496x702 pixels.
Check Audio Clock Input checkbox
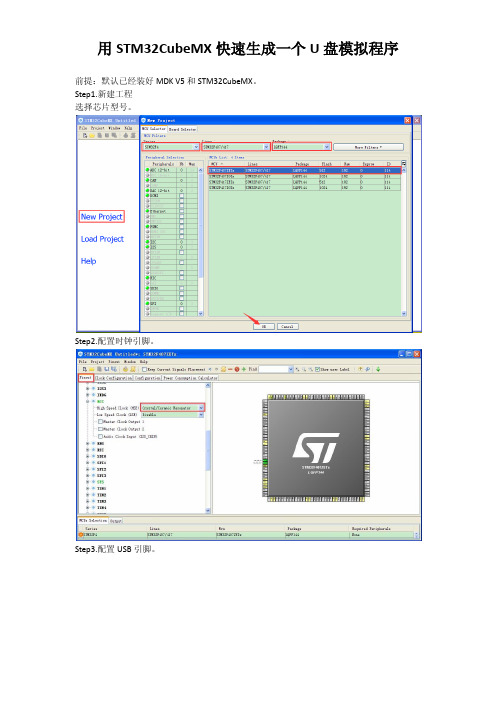[x=100, y=436]
